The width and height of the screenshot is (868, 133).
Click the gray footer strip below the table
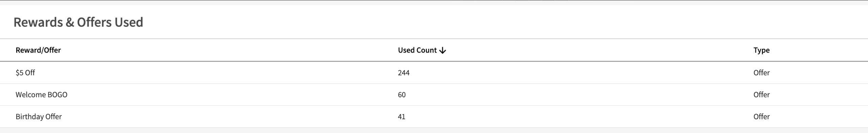pos(434,130)
